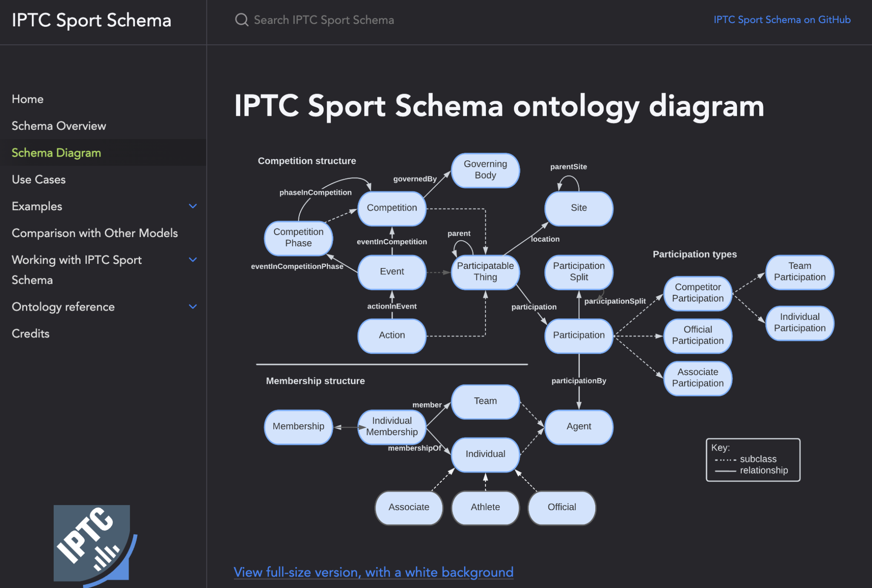Click the Athlete node in the diagram
The height and width of the screenshot is (588, 872).
pyautogui.click(x=485, y=507)
